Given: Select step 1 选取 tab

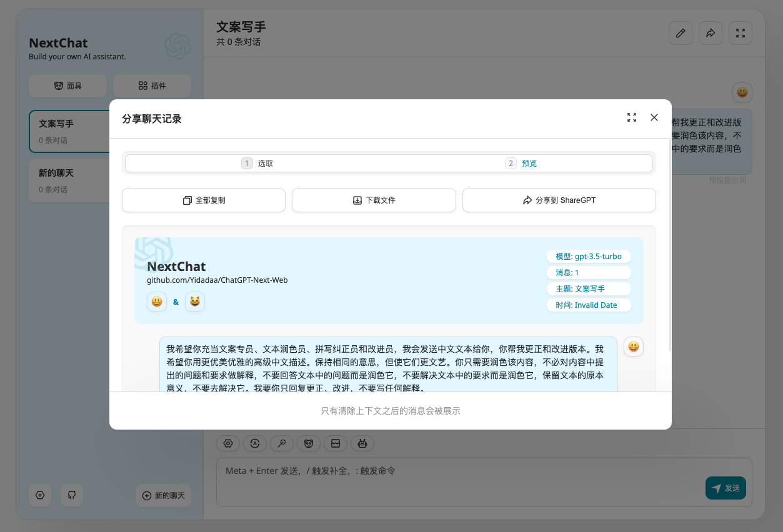Looking at the screenshot, I should click(257, 163).
